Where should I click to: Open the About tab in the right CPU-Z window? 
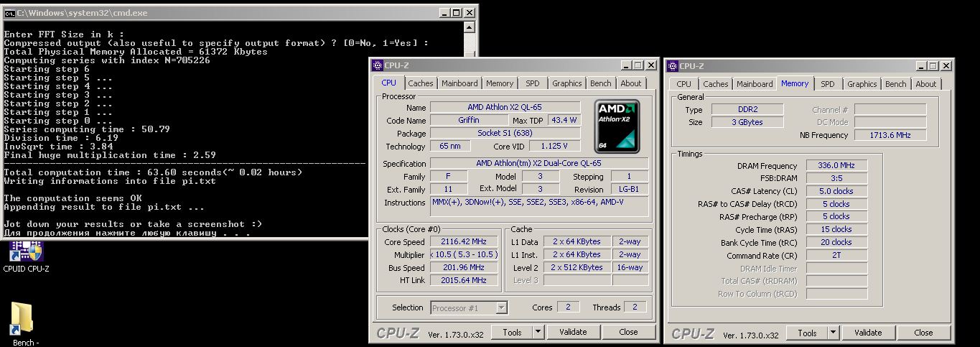coord(926,84)
